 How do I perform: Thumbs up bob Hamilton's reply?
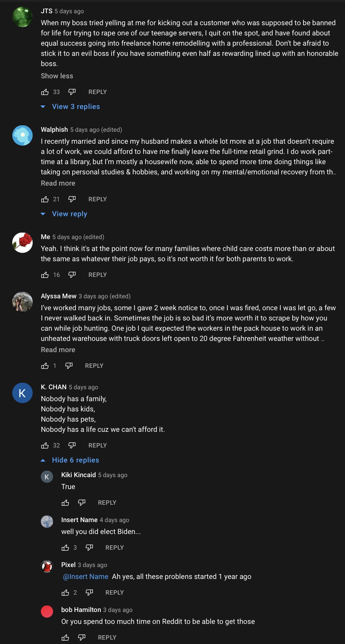(65, 638)
